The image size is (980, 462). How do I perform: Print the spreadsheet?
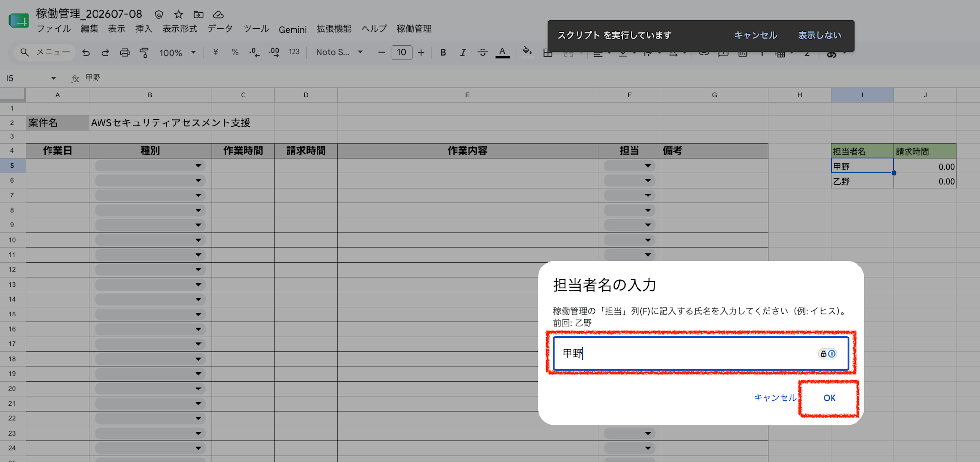pyautogui.click(x=125, y=52)
